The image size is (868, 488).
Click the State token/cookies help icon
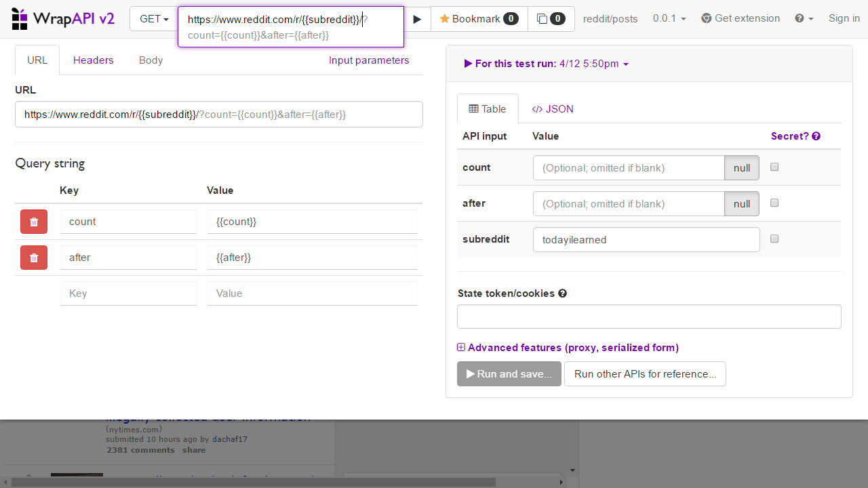tap(562, 293)
